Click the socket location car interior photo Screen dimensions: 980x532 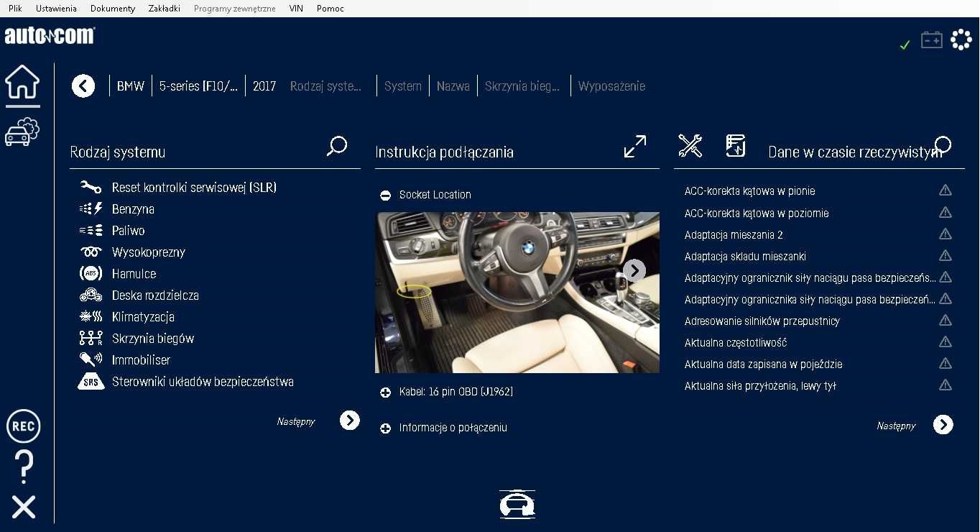pos(517,292)
